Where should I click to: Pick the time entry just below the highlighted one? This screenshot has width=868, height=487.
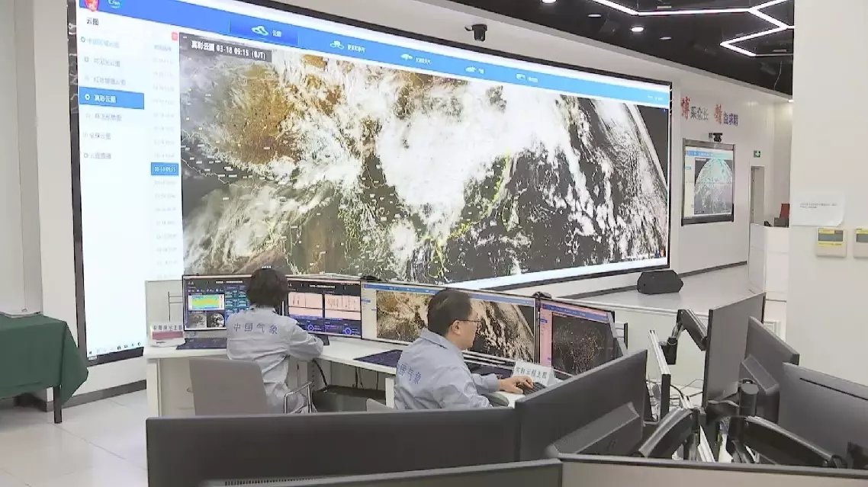point(165,183)
